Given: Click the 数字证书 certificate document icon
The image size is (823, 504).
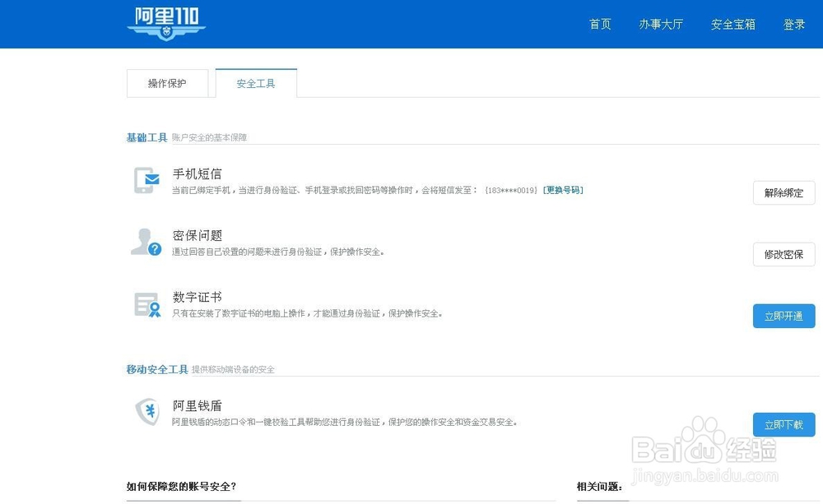Looking at the screenshot, I should coord(145,304).
